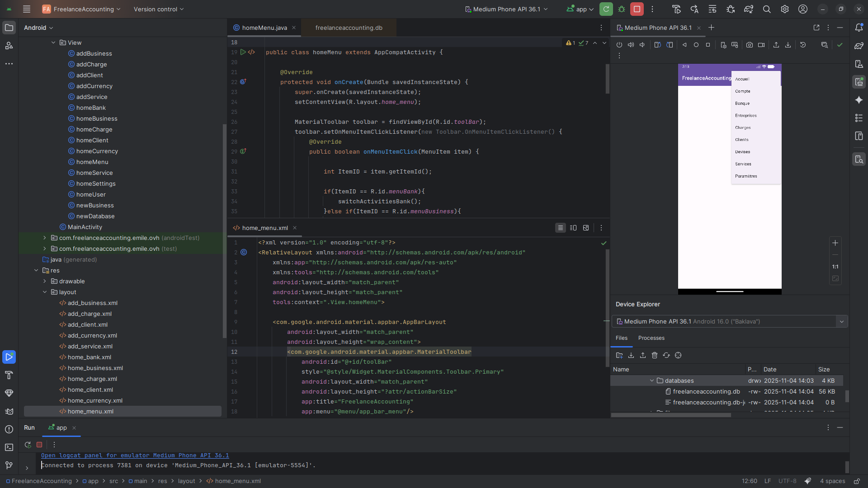The image size is (868, 488).
Task: Switch XML editor to Code-only view
Action: (561, 228)
